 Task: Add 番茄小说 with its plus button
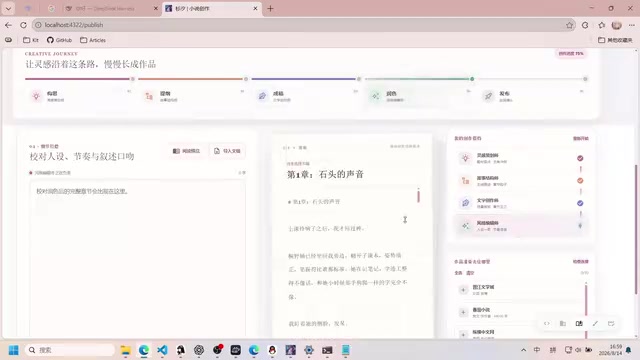(x=463, y=312)
